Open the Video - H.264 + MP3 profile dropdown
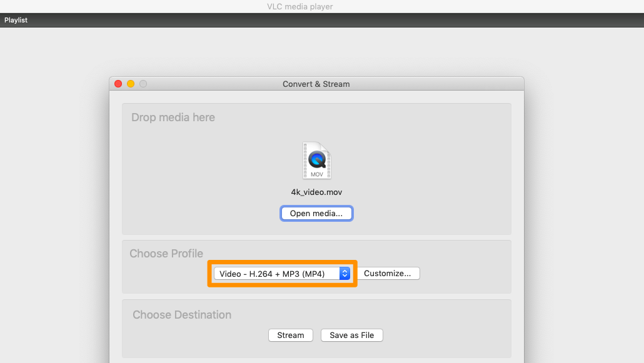The height and width of the screenshot is (363, 644). (x=276, y=274)
